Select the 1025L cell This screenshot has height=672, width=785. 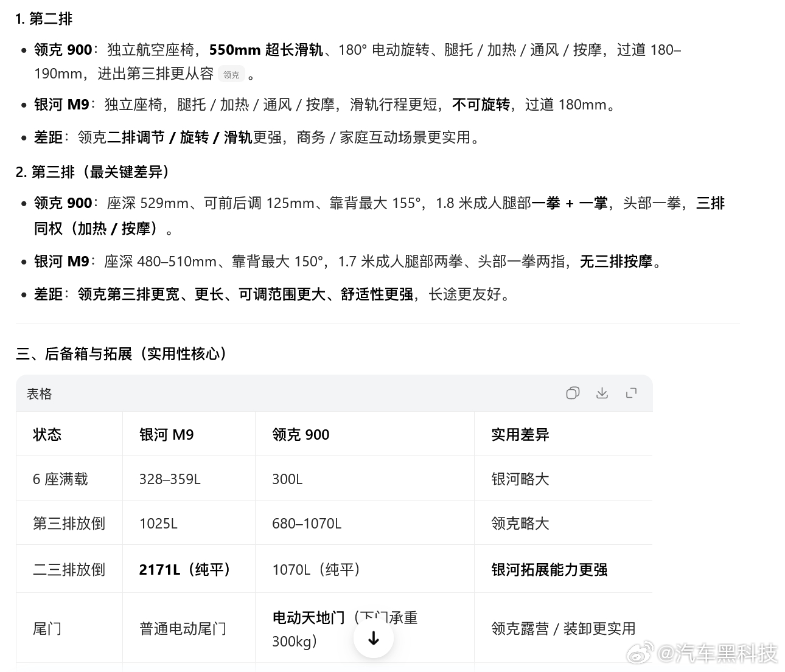tap(158, 523)
